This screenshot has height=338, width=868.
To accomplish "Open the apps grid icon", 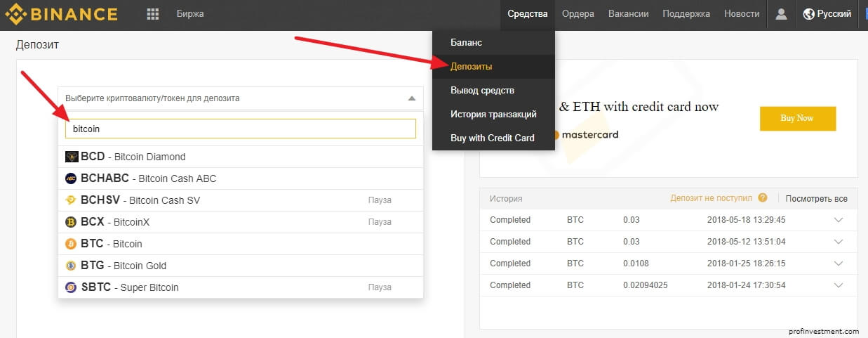I will pyautogui.click(x=153, y=13).
